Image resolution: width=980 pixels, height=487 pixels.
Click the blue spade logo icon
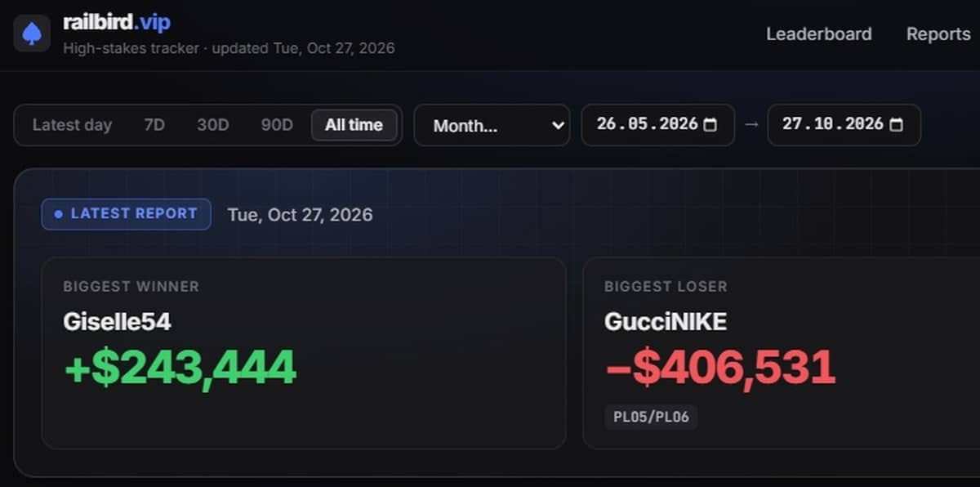click(x=32, y=34)
